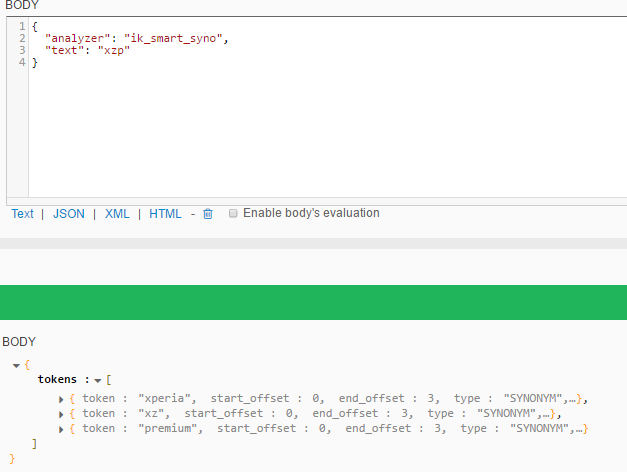Expand the "xperia" token object
Screen dimensions: 627x472
[61, 399]
